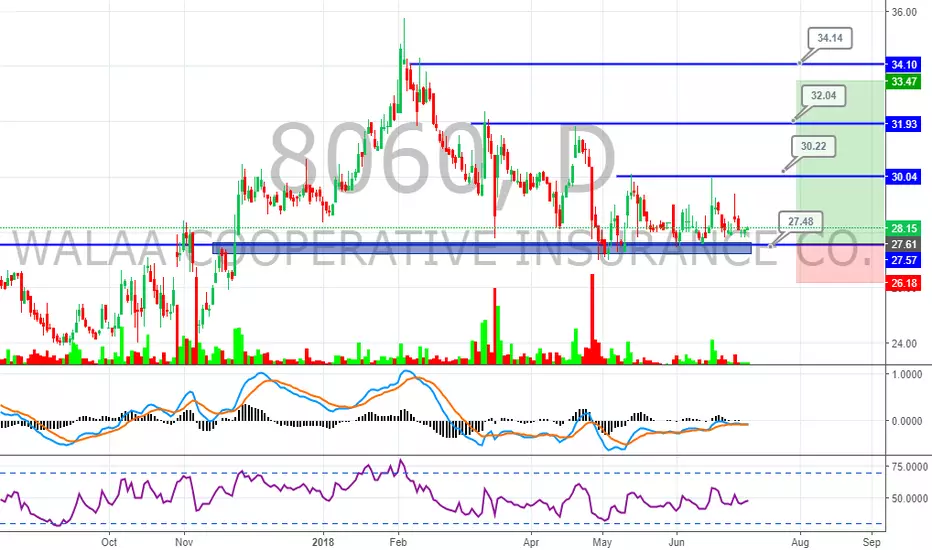932x550 pixels.
Task: Click the Nov label on time axis
Action: pos(184,542)
